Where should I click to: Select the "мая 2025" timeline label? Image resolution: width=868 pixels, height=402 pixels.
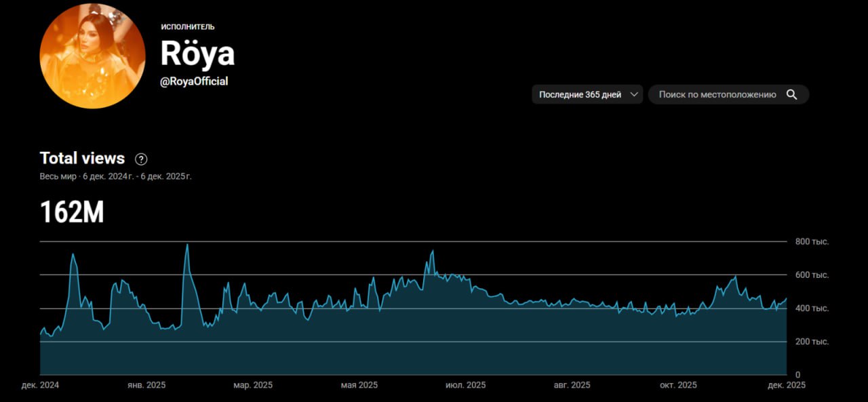click(x=359, y=385)
